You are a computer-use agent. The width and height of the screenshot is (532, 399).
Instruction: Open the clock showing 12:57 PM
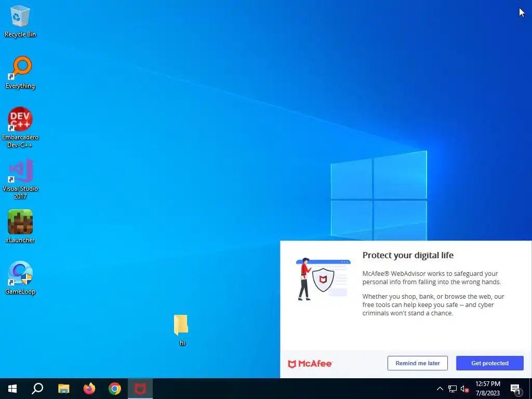[x=487, y=384]
